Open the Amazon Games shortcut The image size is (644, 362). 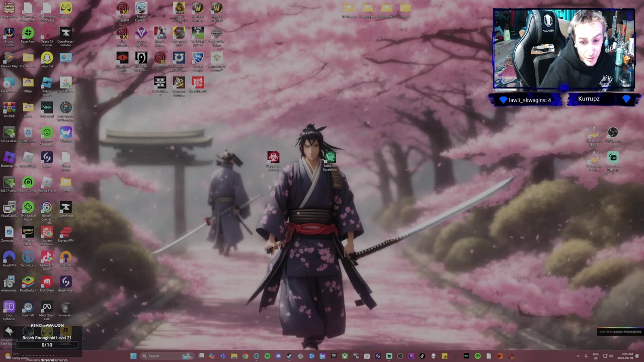(x=28, y=235)
